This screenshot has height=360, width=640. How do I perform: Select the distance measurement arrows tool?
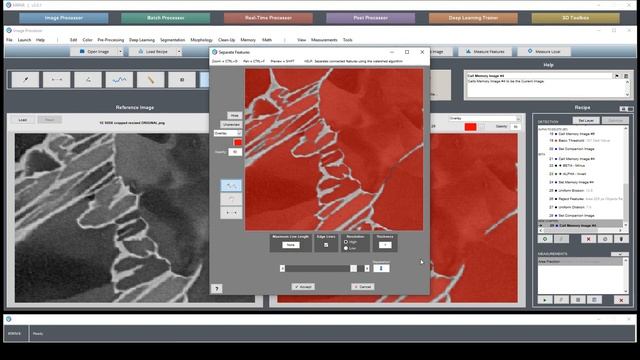click(x=57, y=80)
